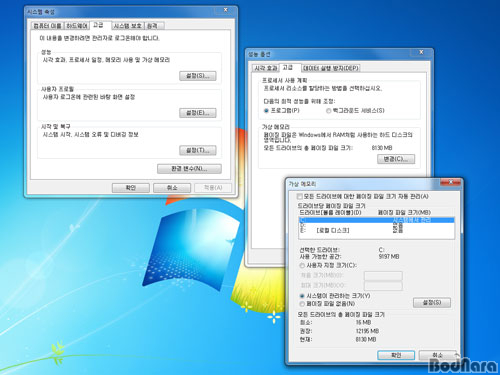This screenshot has width=500, height=375.
Task: Select the D: drive row
Action: (377, 225)
